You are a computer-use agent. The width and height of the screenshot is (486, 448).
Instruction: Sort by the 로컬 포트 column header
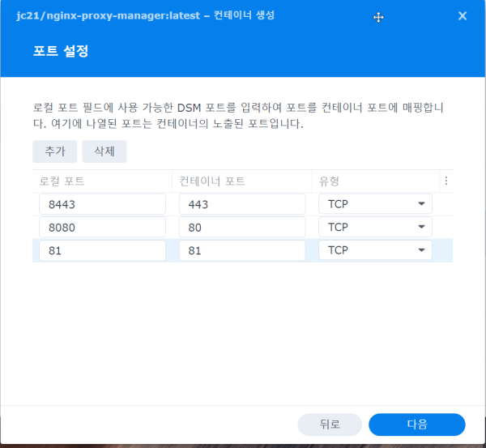pyautogui.click(x=102, y=181)
